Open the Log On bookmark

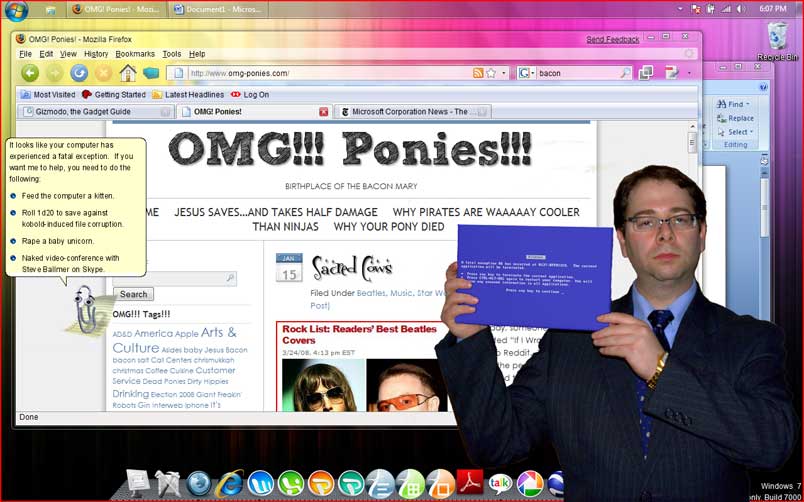tap(250, 95)
